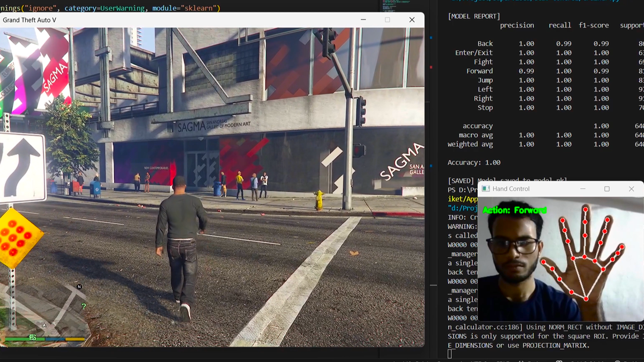Screen dimensions: 644x362
Task: Click the Hand Control window app icon
Action: pos(485,189)
